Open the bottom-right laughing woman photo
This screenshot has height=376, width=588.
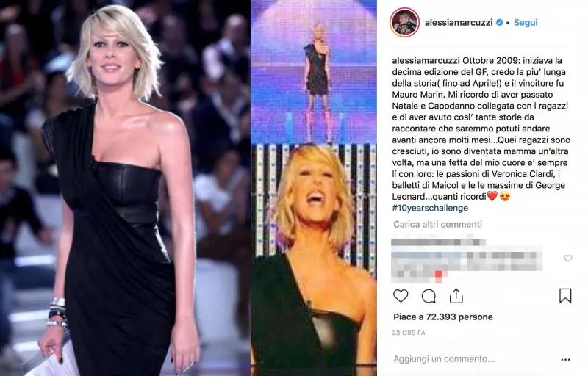314,259
